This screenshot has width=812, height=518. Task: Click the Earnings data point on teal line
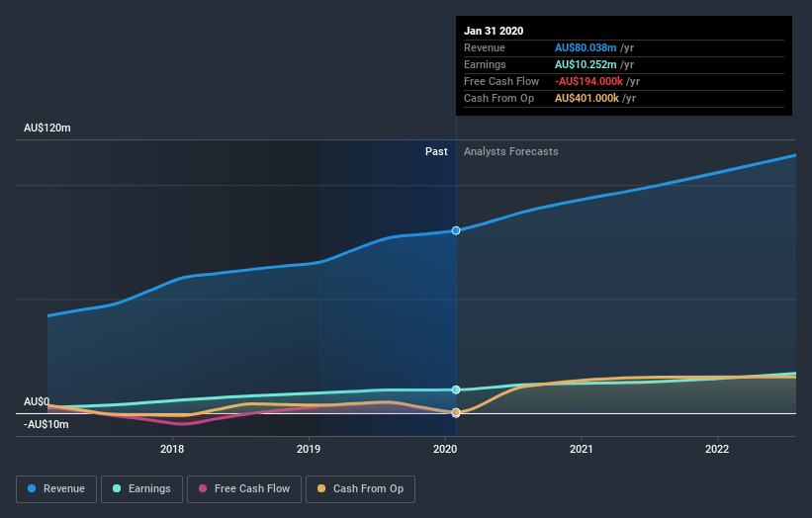click(456, 389)
